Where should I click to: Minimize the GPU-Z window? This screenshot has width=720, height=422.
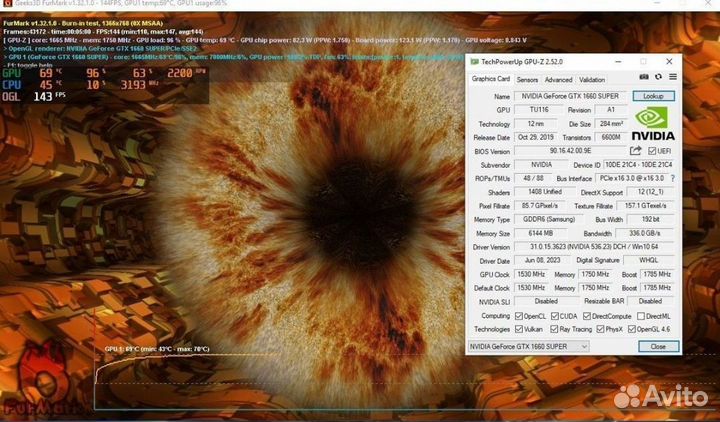coord(618,62)
